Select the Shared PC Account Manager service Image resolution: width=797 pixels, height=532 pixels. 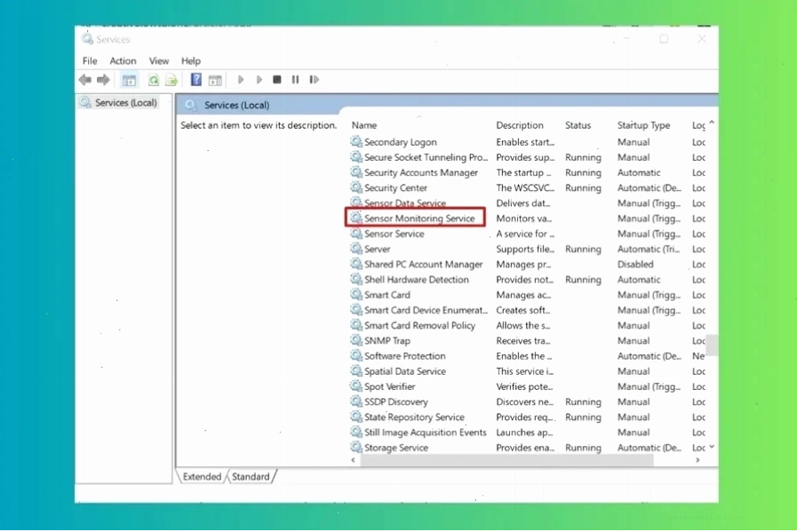[x=424, y=264]
